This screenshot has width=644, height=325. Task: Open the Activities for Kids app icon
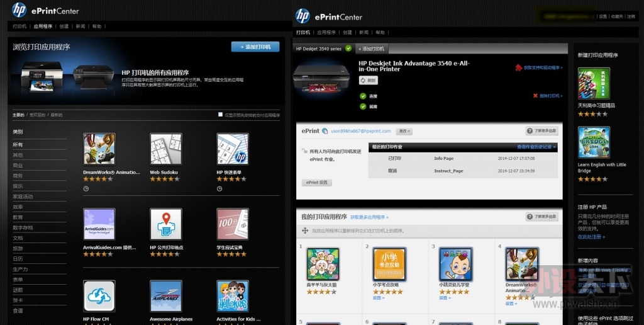pos(233,296)
